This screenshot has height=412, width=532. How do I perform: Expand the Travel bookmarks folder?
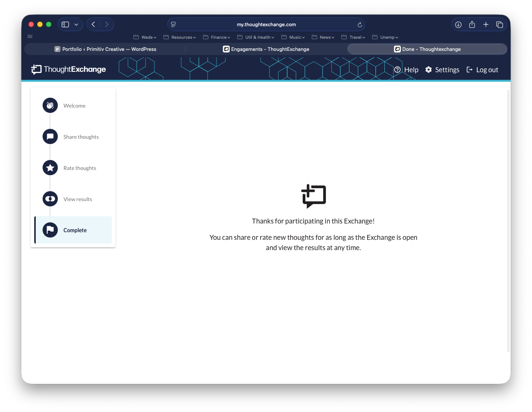353,37
